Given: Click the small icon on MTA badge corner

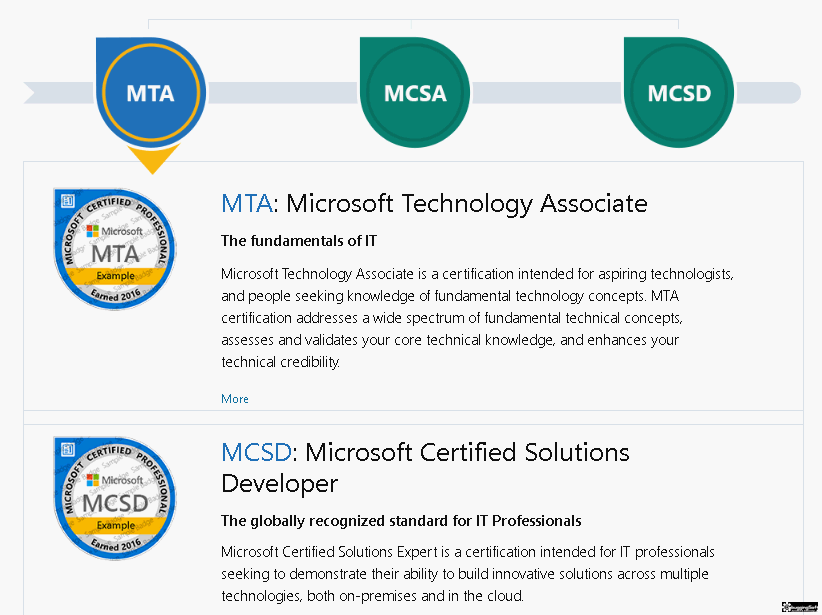Looking at the screenshot, I should [68, 201].
